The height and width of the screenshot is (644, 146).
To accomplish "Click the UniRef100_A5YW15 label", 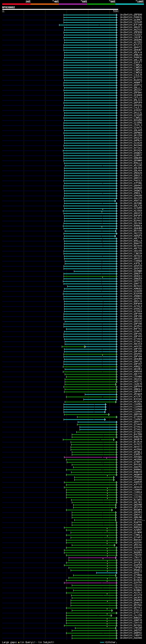I will [x=131, y=394].
